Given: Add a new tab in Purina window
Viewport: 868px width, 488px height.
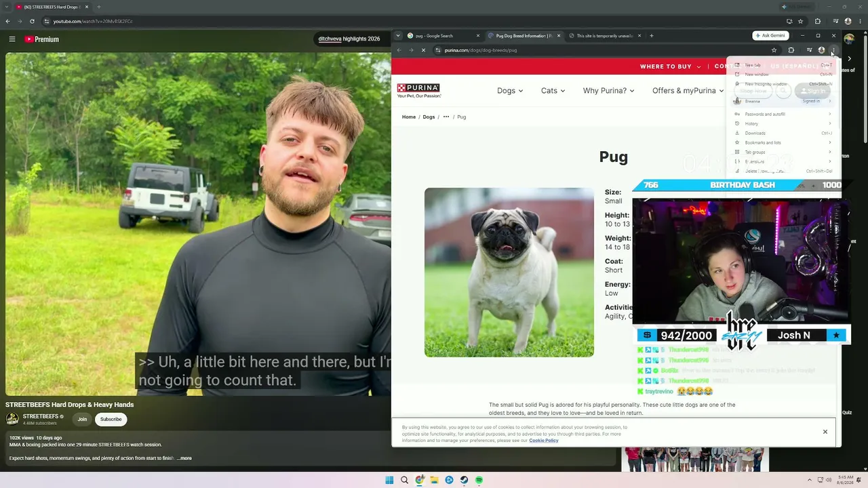Looking at the screenshot, I should click(652, 36).
